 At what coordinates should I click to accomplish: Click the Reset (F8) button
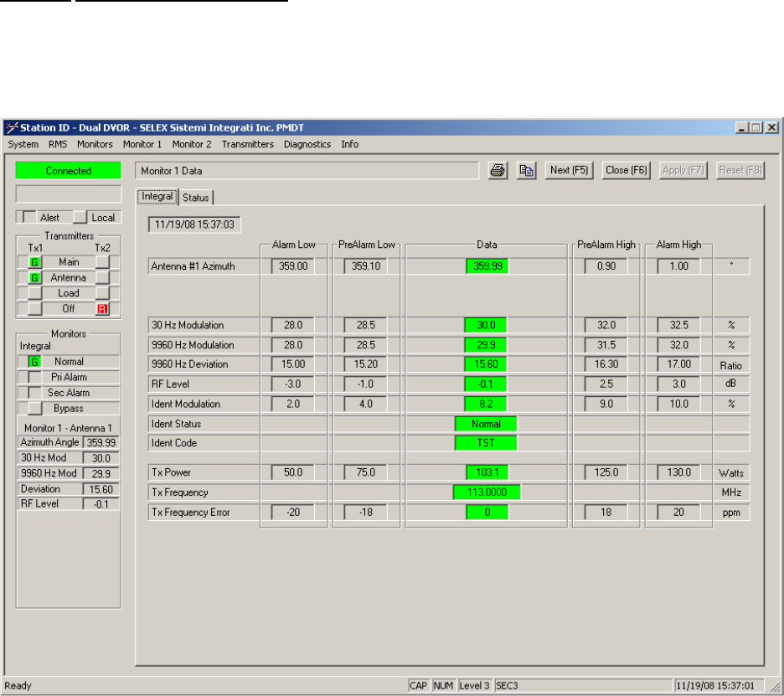click(740, 171)
